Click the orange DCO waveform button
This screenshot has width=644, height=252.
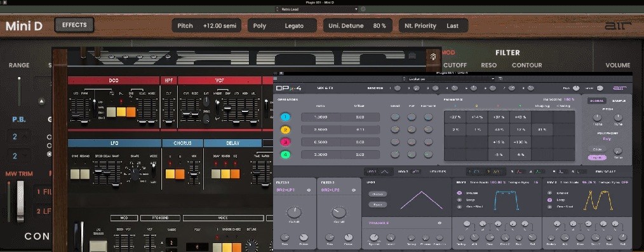click(x=131, y=112)
